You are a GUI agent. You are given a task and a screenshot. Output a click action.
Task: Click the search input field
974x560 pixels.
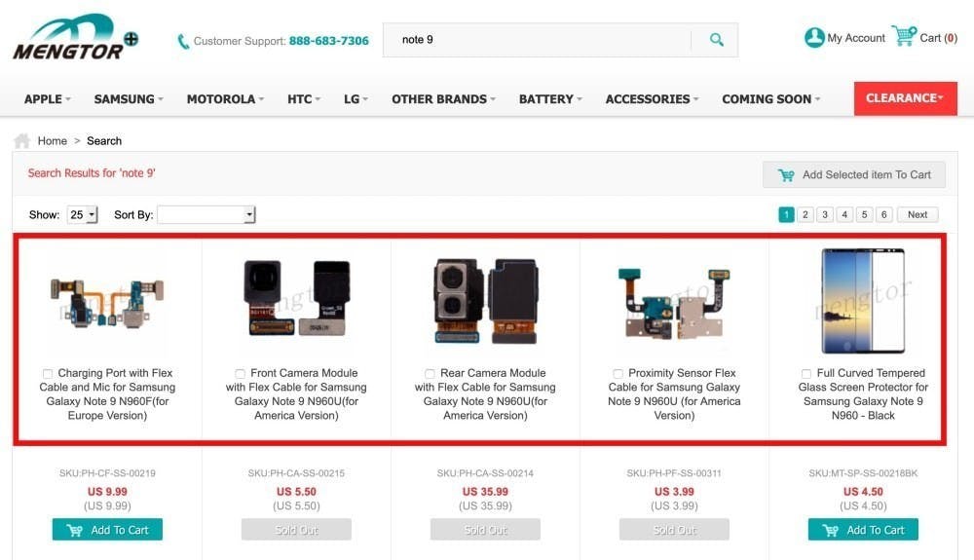[x=536, y=40]
